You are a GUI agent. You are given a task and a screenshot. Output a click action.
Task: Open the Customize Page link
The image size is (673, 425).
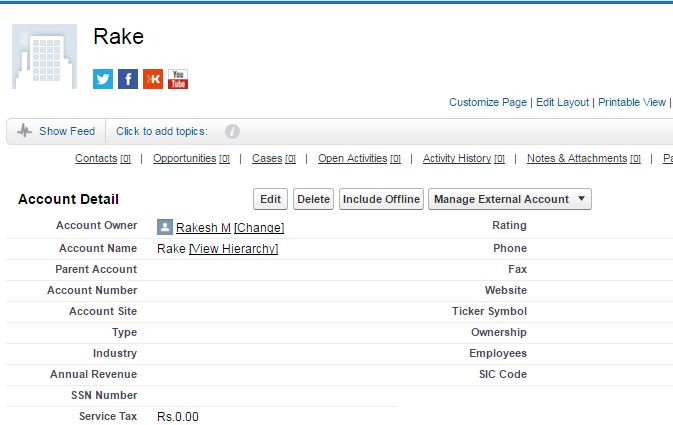(x=488, y=102)
